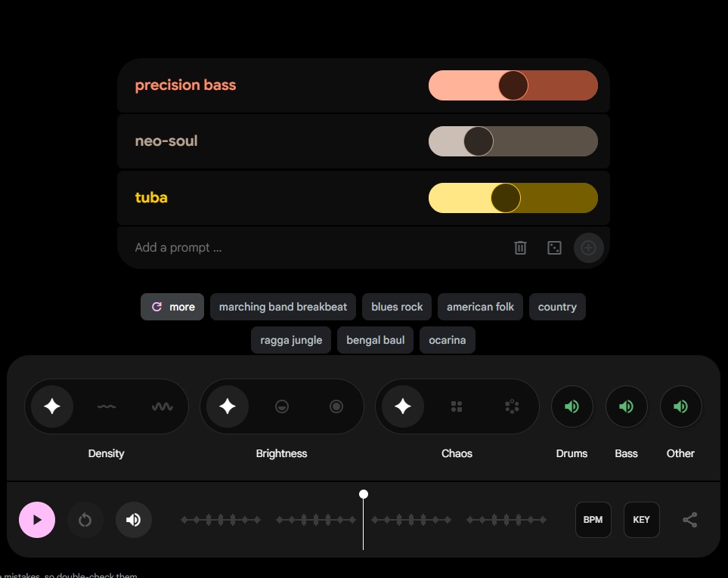Toggle the high Density wave setting

(x=161, y=406)
